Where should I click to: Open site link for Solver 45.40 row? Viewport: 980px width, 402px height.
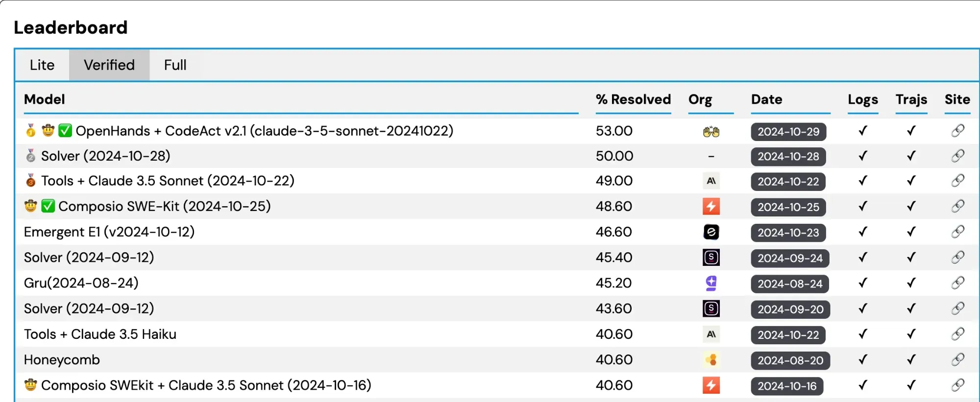click(x=957, y=258)
